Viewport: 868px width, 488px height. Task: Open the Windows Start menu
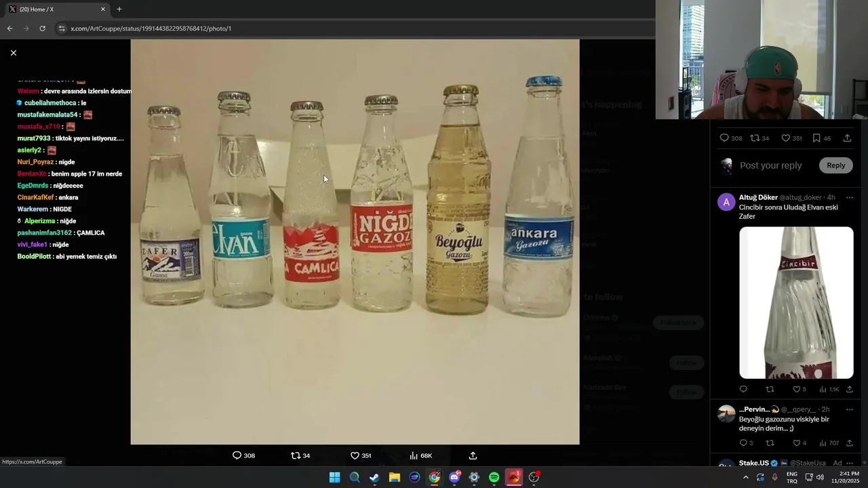pos(334,477)
